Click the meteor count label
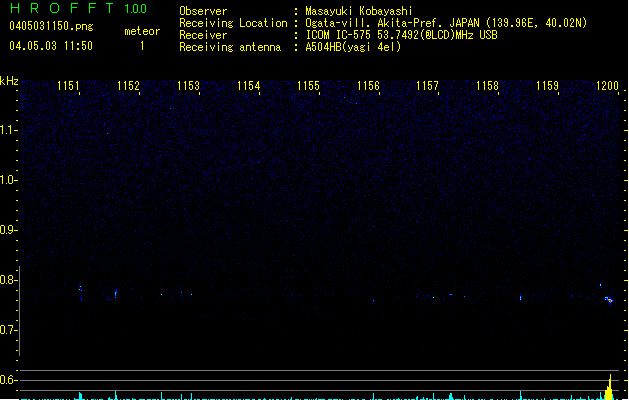Screen dimensions: 629x400 (x=142, y=31)
